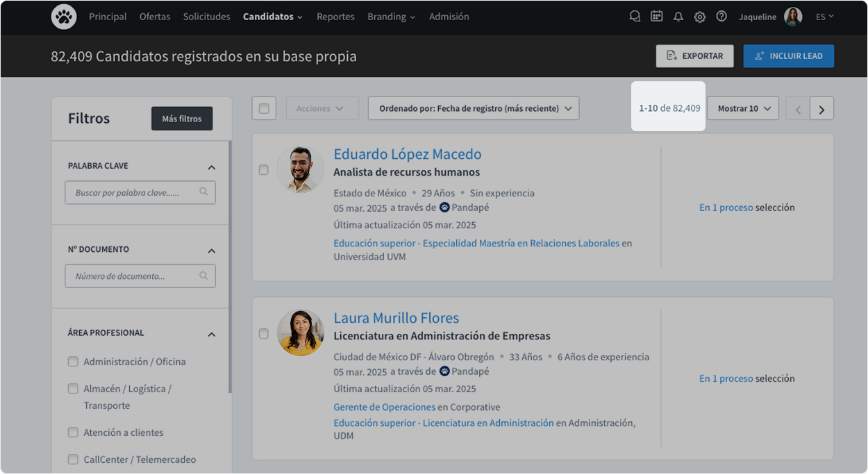868x474 pixels.
Task: Open the calendar icon in the top bar
Action: coord(656,16)
